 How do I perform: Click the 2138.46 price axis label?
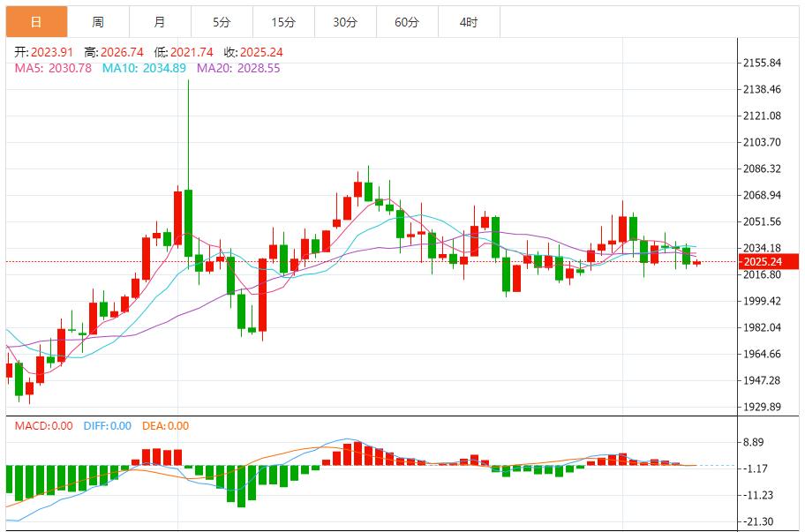(x=763, y=89)
